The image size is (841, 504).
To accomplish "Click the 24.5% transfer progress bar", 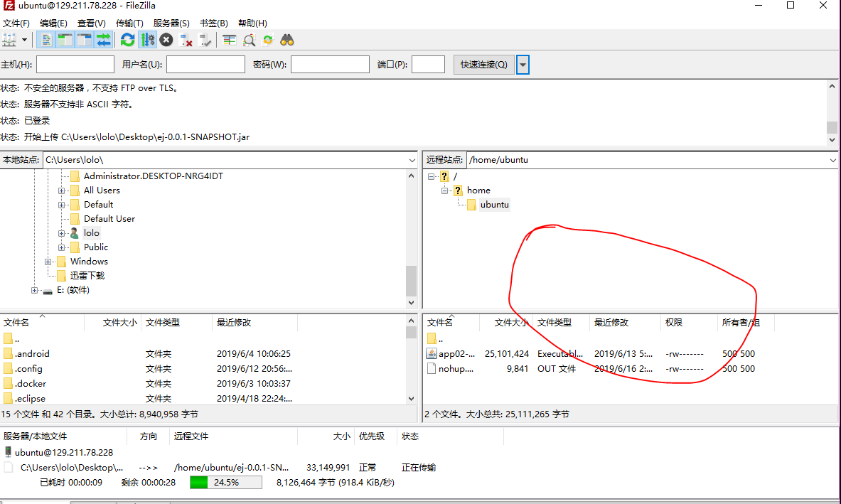I will pyautogui.click(x=226, y=483).
